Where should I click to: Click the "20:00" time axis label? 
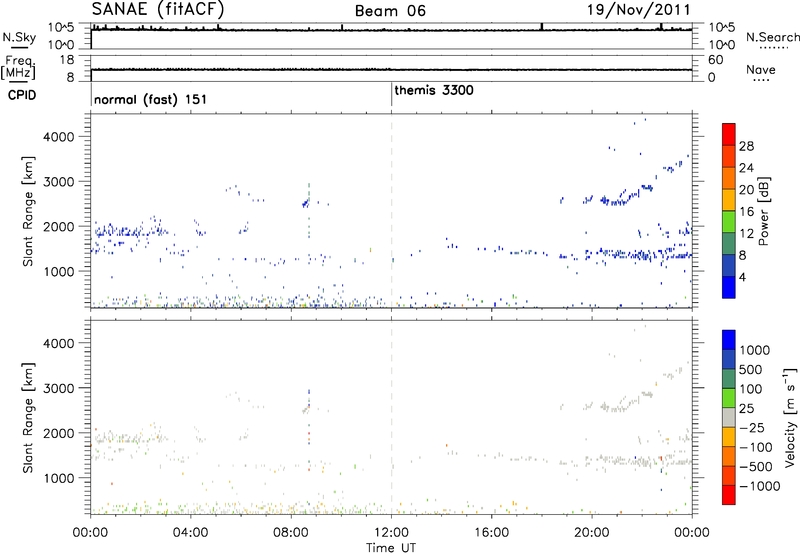592,532
